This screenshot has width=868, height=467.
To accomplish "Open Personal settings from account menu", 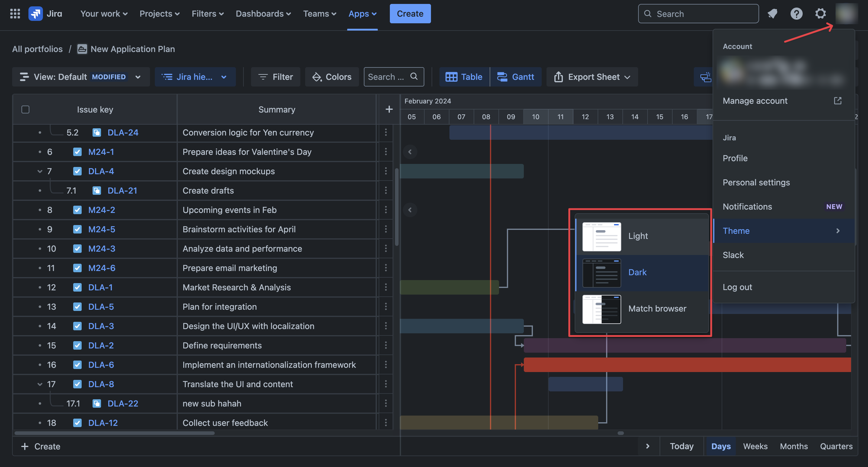I will point(756,182).
